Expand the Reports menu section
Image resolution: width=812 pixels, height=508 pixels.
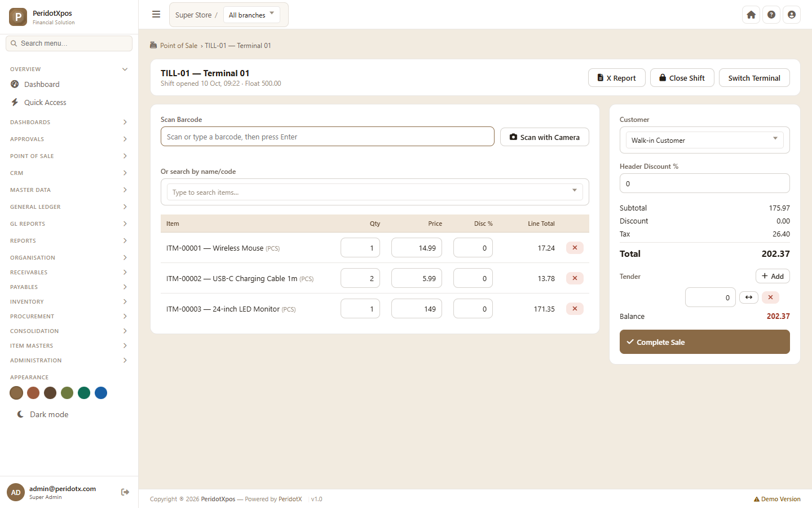tap(69, 240)
